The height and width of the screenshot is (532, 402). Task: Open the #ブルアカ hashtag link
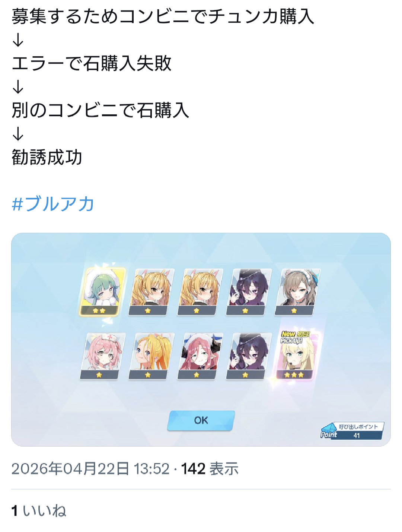point(53,204)
